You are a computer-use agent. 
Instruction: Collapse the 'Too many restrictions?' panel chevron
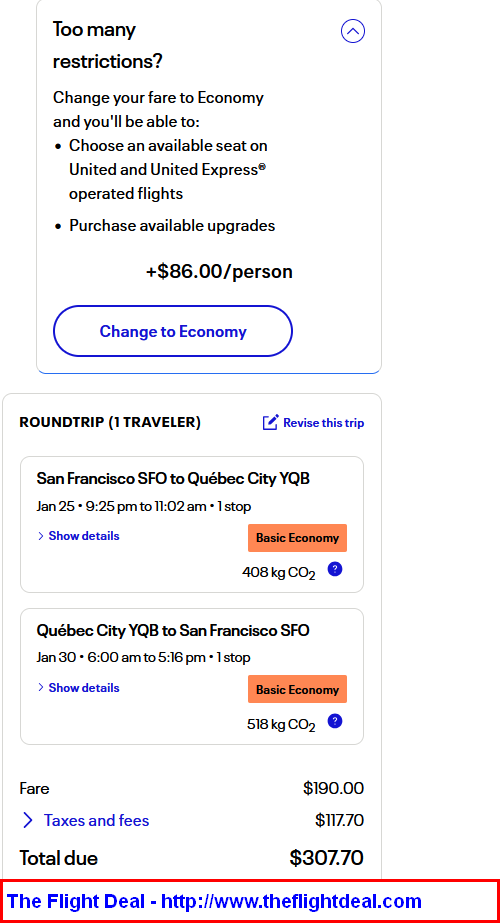click(x=353, y=31)
